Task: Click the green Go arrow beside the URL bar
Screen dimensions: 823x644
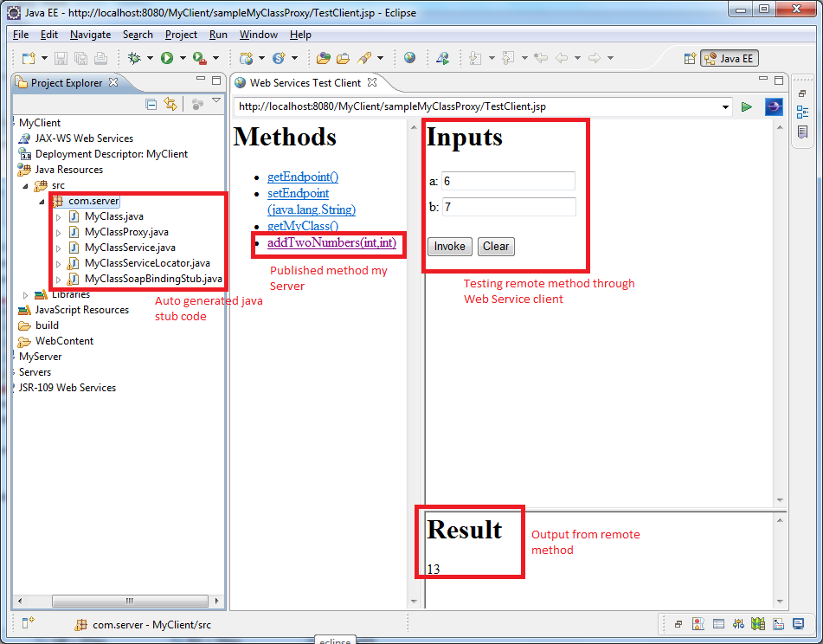Action: click(747, 106)
